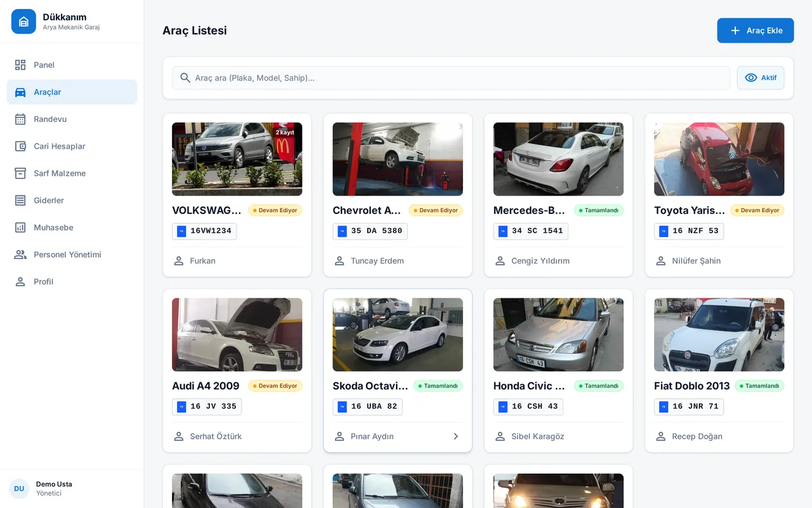The height and width of the screenshot is (508, 812).
Task: Navigate to Giderler page
Action: (x=72, y=201)
